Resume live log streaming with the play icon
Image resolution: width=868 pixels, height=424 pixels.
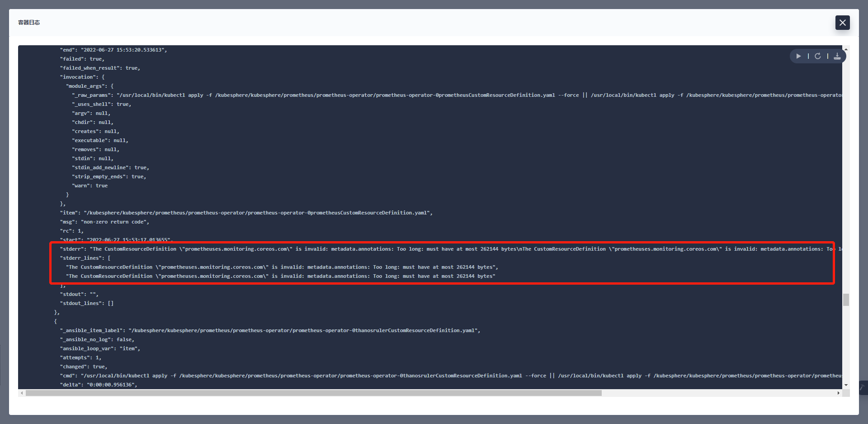point(798,56)
